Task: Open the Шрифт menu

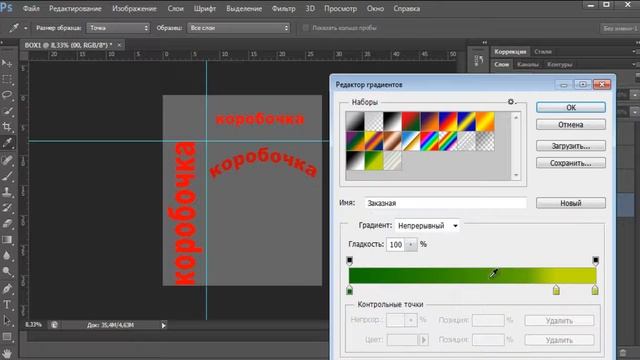Action: tap(205, 9)
